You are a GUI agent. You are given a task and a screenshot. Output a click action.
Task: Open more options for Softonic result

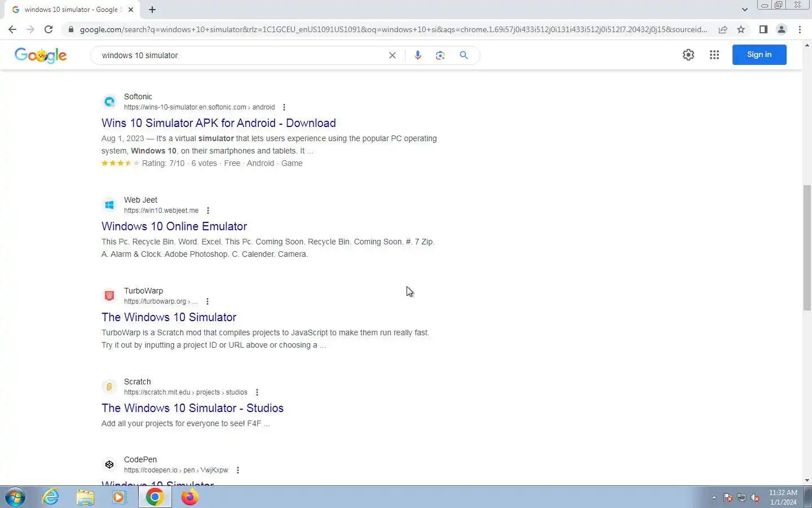coord(284,107)
